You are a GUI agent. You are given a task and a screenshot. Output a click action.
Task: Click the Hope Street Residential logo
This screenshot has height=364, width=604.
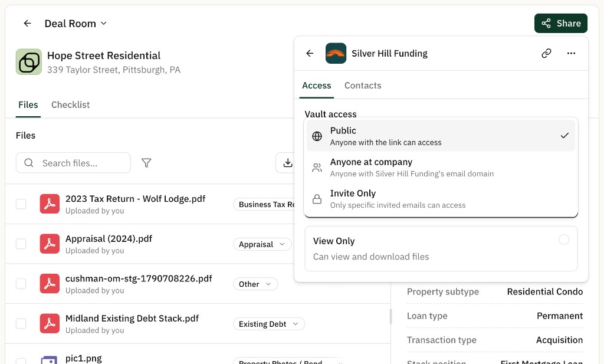[x=29, y=61]
